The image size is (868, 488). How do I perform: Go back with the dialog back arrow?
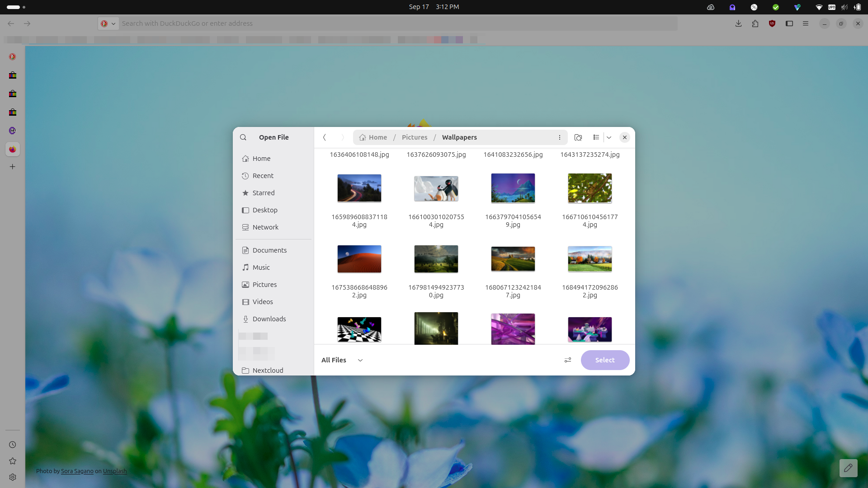(325, 137)
